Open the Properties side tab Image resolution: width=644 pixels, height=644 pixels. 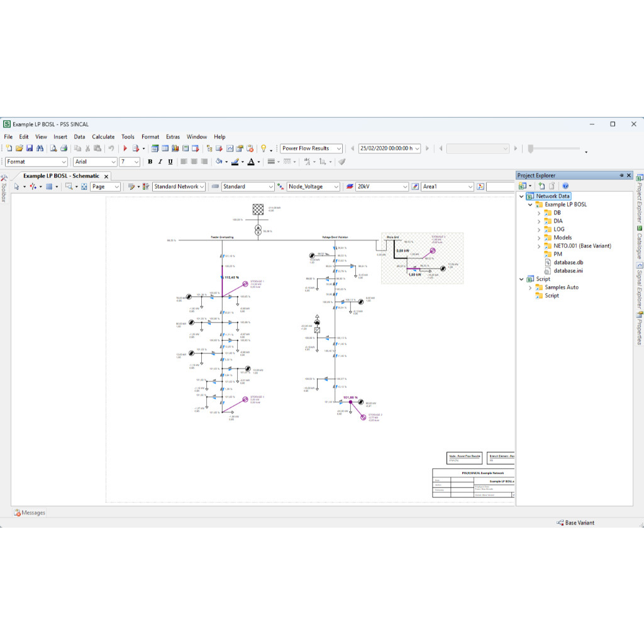640,328
